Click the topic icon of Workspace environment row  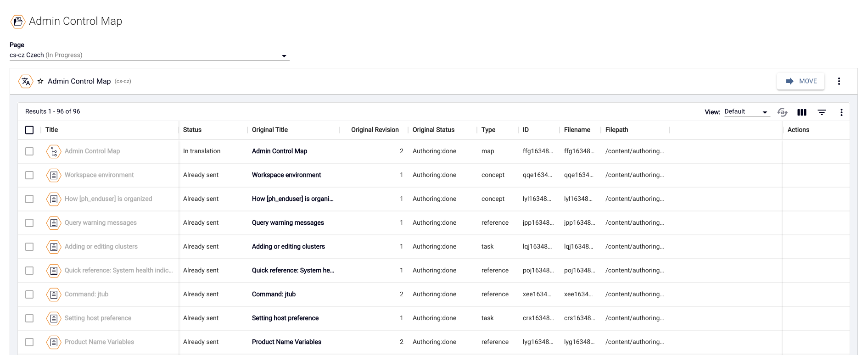[x=54, y=175]
